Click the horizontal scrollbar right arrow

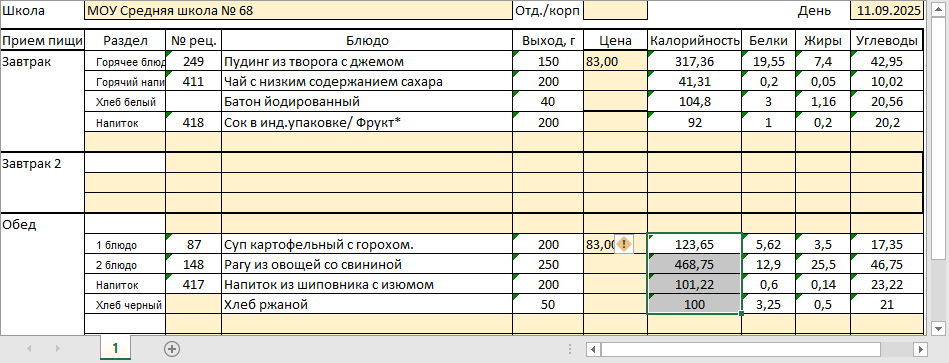(921, 349)
